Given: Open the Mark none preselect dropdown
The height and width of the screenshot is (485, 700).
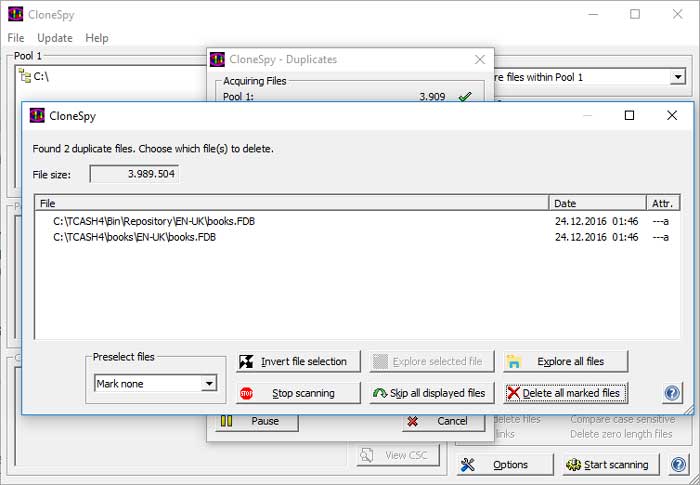Looking at the screenshot, I should click(208, 383).
